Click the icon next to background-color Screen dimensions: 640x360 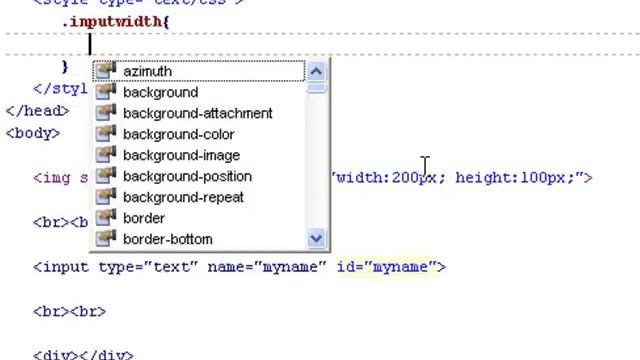tap(106, 133)
